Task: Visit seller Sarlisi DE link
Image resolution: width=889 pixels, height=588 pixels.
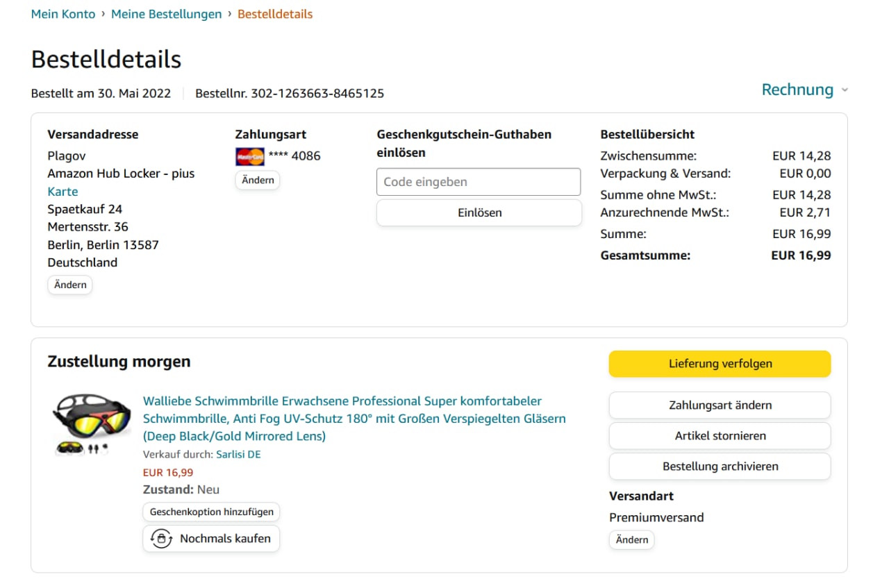Action: click(x=238, y=455)
